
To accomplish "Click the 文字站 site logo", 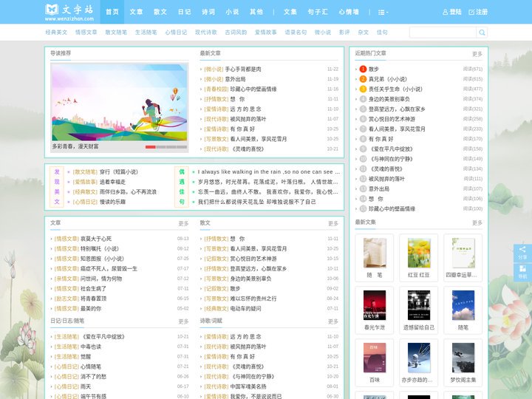I will coord(69,13).
